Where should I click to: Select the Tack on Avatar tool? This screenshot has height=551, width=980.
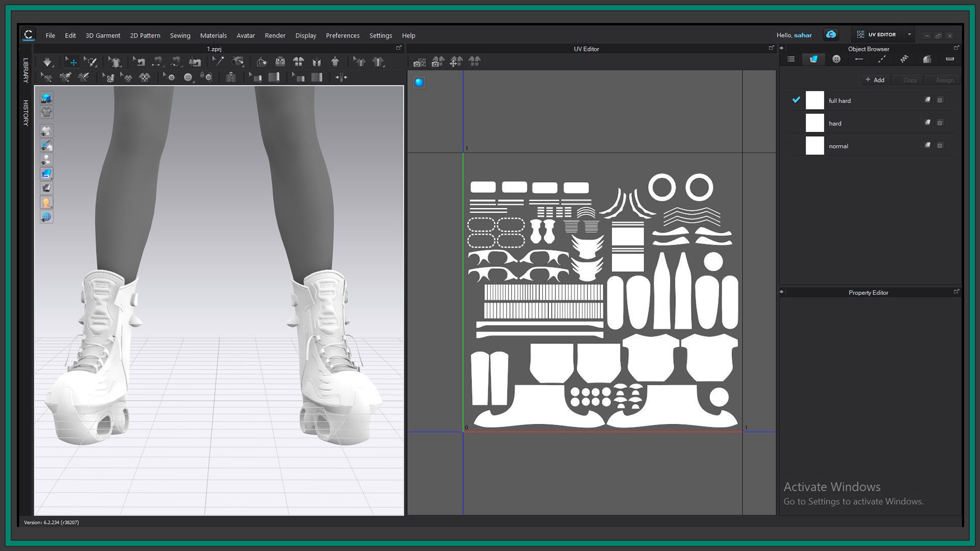click(x=238, y=62)
